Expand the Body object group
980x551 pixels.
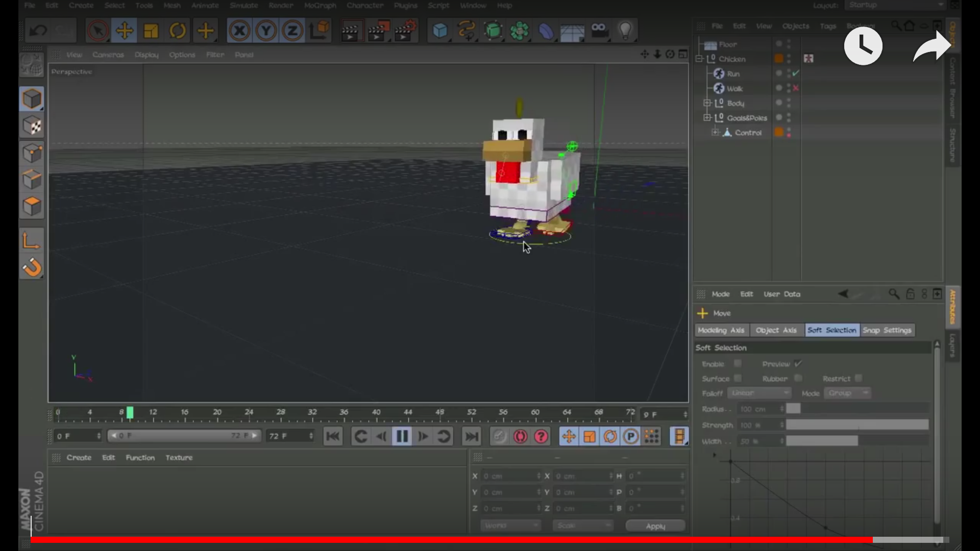(x=707, y=103)
